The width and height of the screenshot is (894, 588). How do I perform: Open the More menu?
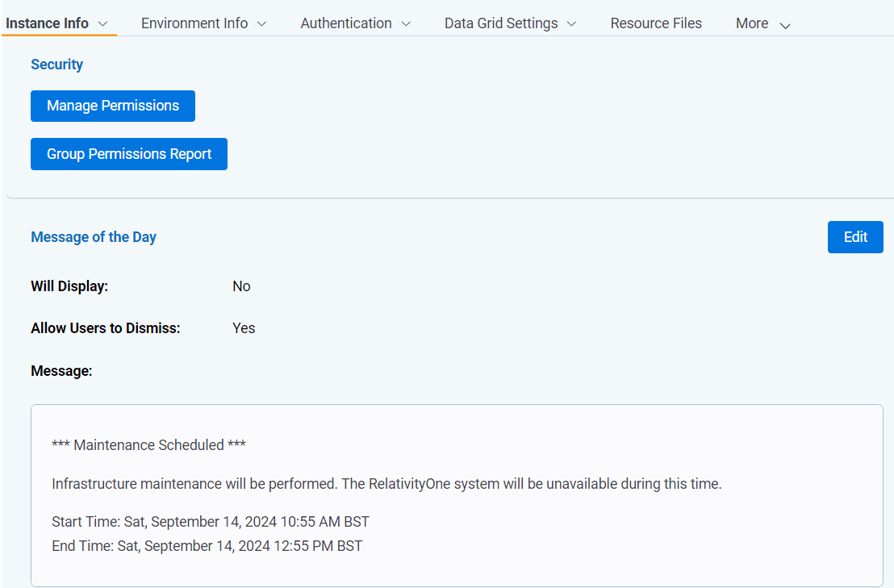click(752, 23)
